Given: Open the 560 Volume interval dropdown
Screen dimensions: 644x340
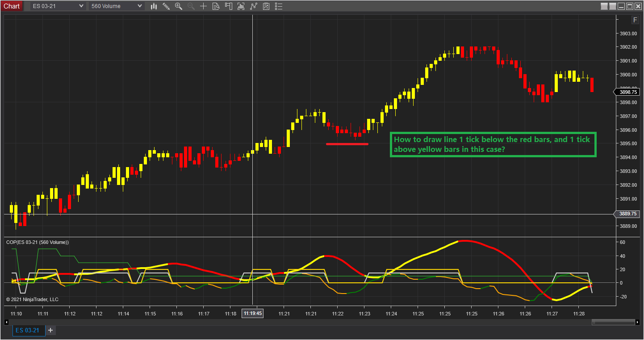Looking at the screenshot, I should pyautogui.click(x=116, y=6).
